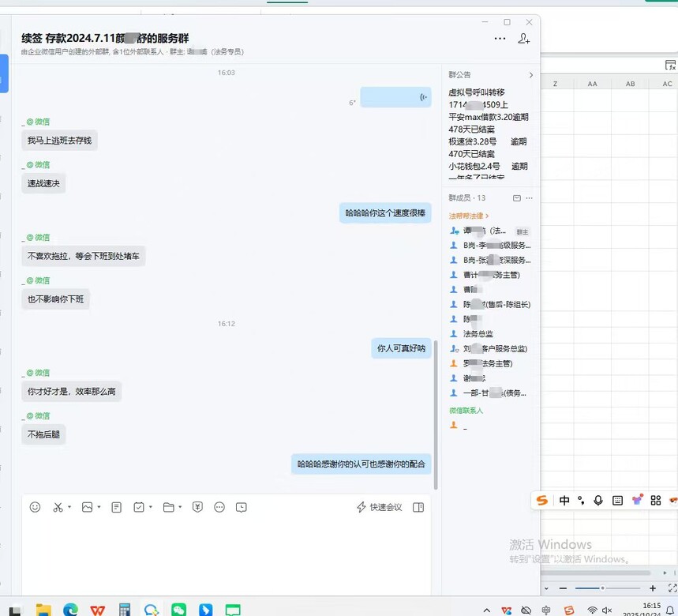Show hidden system tray icons arrow
This screenshot has height=616, width=678.
486,610
